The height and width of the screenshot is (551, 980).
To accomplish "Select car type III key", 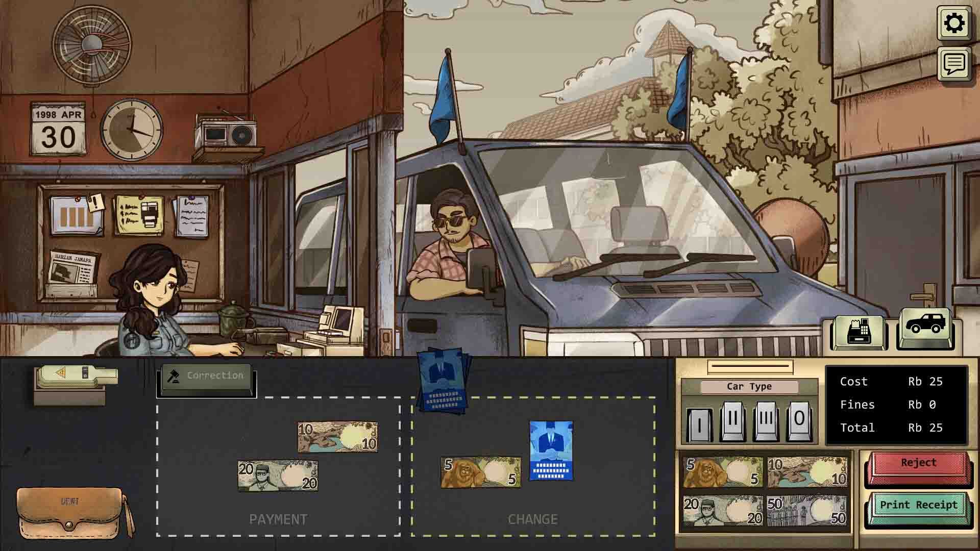I will [x=766, y=420].
